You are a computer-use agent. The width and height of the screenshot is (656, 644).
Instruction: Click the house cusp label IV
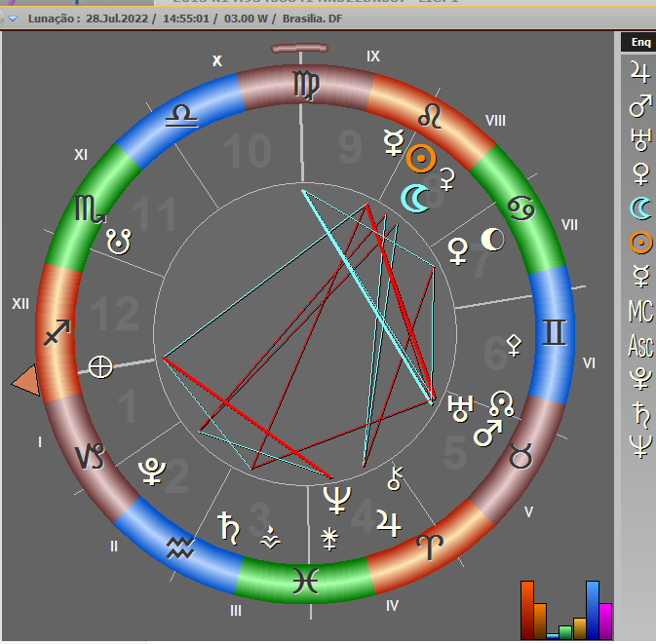pyautogui.click(x=392, y=606)
